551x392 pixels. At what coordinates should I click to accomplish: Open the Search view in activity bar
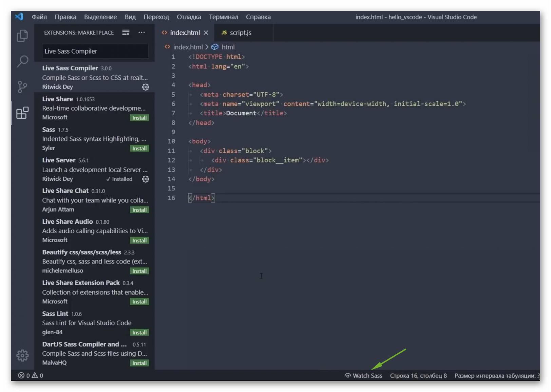[22, 61]
